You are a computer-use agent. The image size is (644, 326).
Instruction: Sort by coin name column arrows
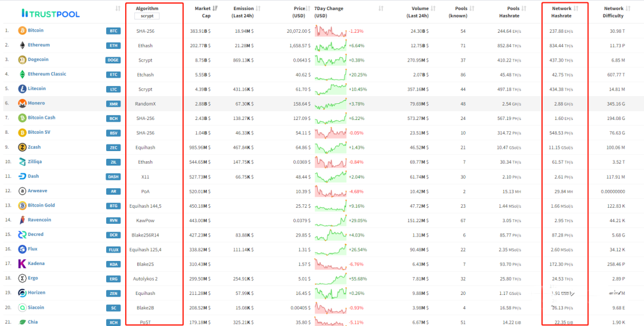pos(118,8)
